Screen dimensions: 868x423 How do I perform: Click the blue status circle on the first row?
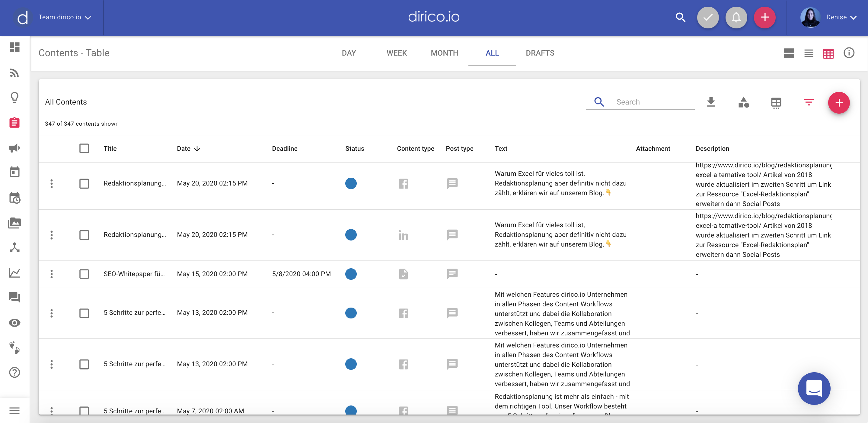(351, 183)
